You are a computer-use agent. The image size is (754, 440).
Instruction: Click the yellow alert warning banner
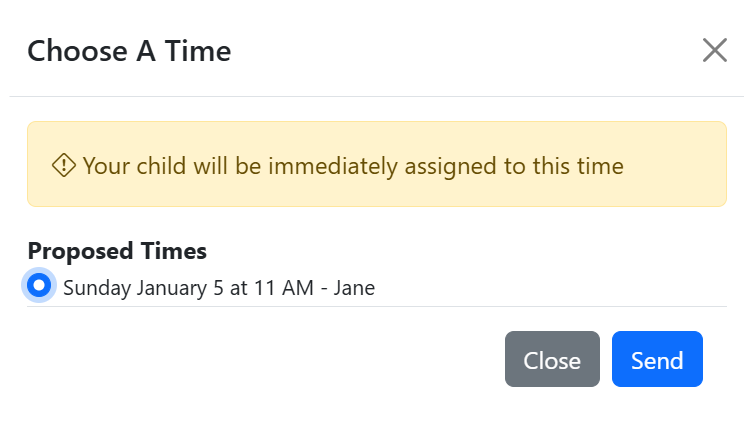tap(377, 164)
